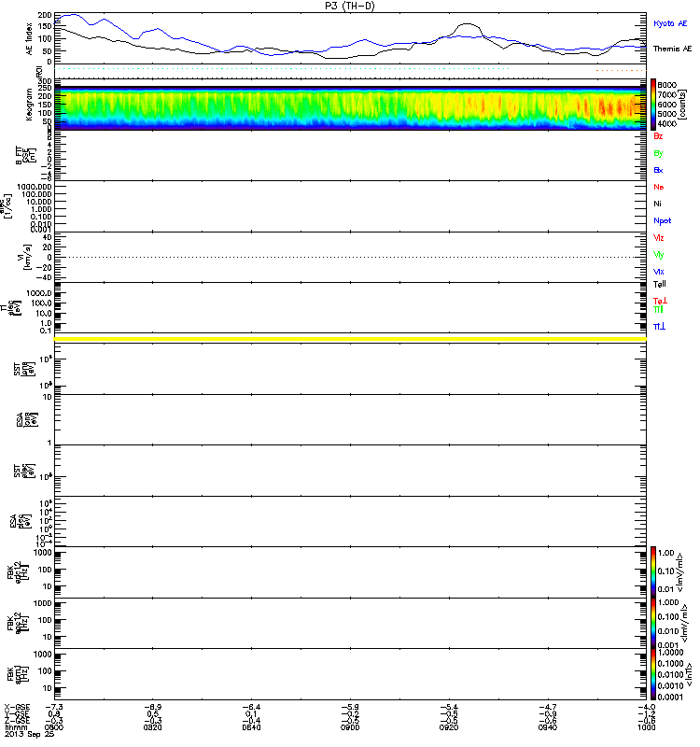Click the "0920" time tick label
This screenshot has width=700, height=747.
[449, 727]
